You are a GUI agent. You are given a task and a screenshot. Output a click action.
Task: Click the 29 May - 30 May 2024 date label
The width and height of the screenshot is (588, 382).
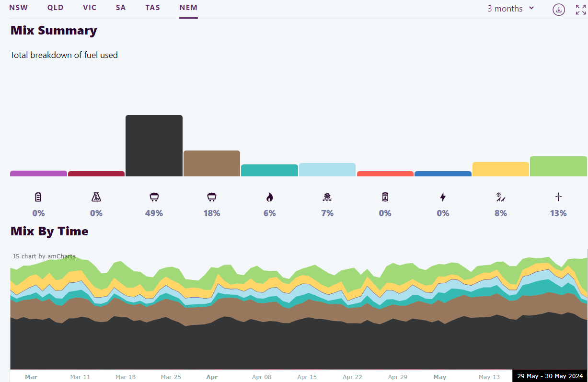point(550,376)
